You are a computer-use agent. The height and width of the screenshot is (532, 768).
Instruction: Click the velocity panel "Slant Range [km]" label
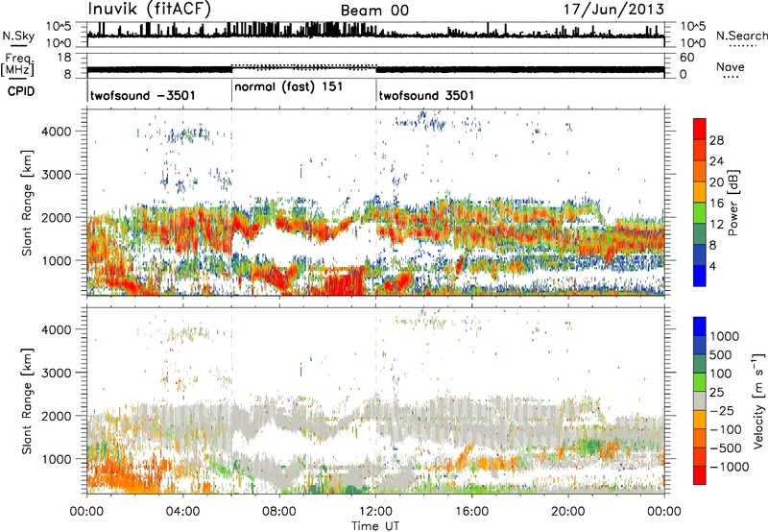pyautogui.click(x=27, y=400)
